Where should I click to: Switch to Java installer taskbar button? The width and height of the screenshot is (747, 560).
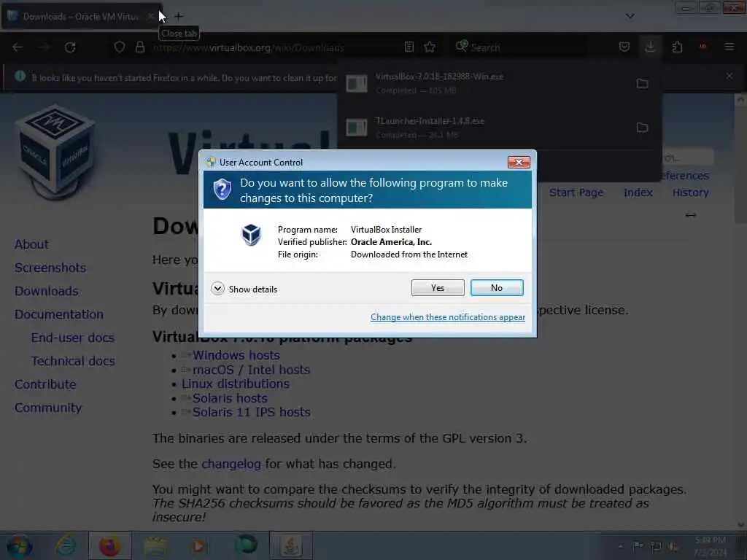point(291,545)
